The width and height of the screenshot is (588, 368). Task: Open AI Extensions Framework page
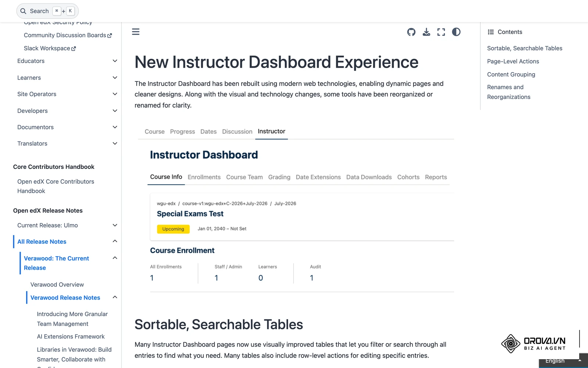coord(71,337)
